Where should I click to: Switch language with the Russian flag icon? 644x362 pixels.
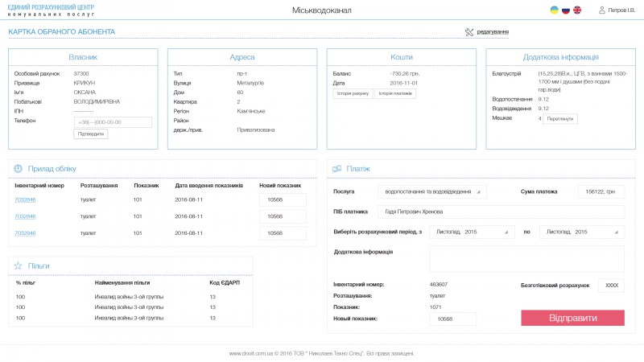(566, 10)
